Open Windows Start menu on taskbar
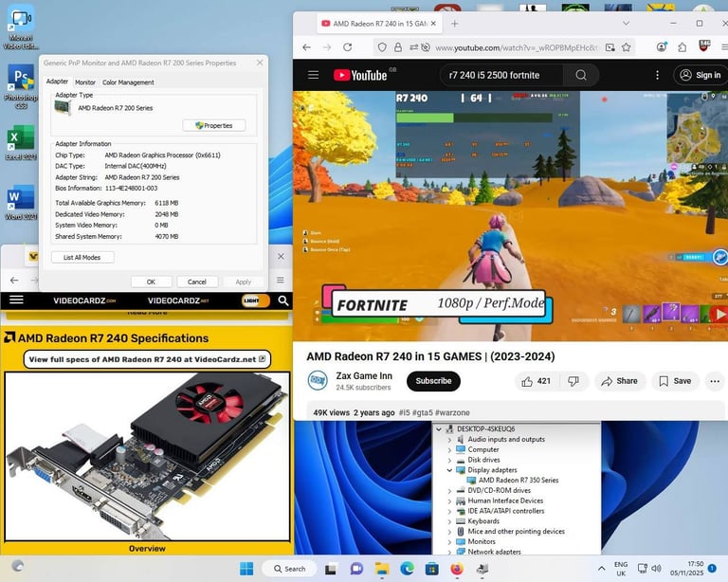Screen dimensions: 728x582 246,569
